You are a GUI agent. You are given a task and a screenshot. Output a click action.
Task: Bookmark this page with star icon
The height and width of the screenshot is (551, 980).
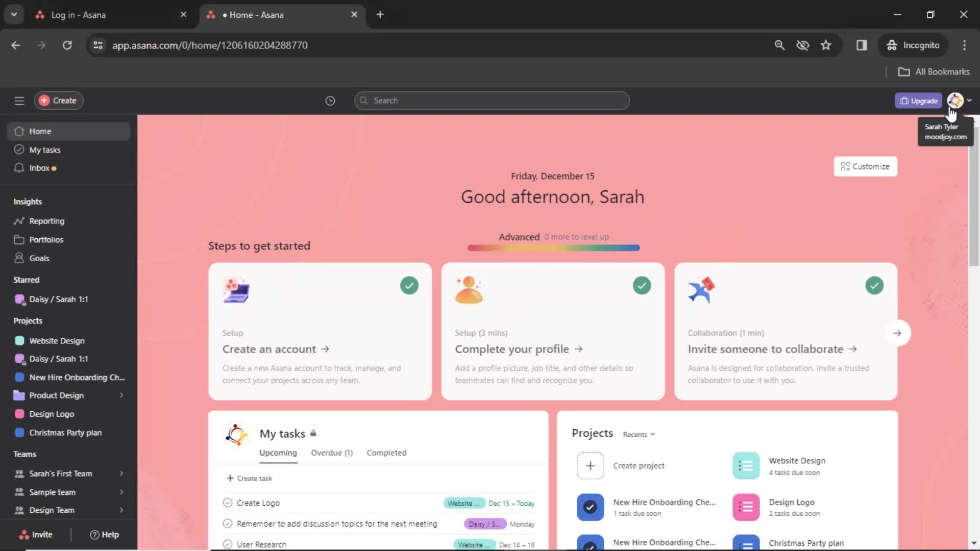point(826,45)
